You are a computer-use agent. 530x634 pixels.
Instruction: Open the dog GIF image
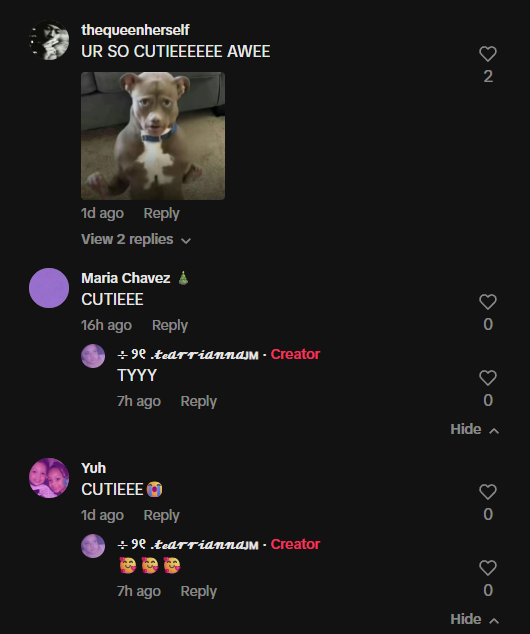tap(153, 136)
